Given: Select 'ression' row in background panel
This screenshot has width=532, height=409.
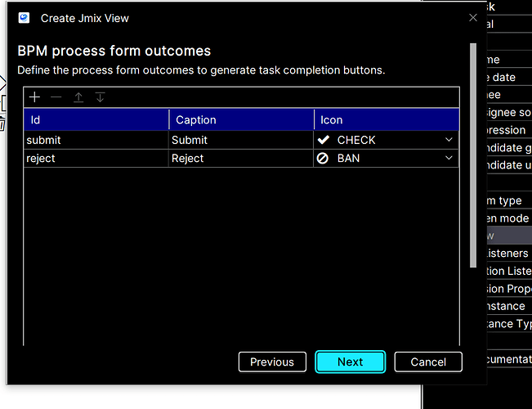Looking at the screenshot, I should click(x=509, y=130).
